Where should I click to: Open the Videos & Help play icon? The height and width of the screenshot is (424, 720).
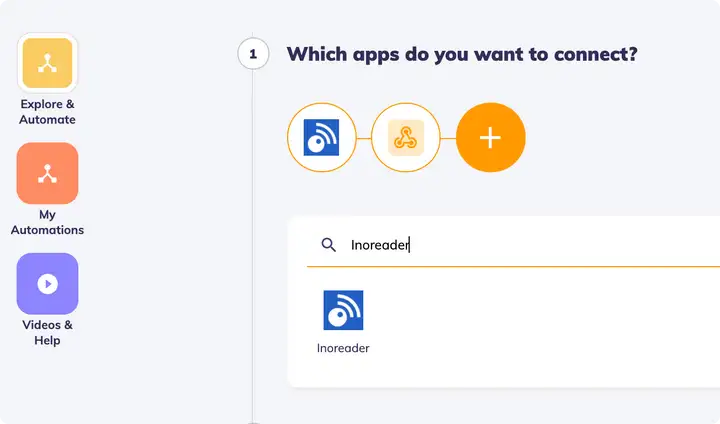tap(47, 283)
